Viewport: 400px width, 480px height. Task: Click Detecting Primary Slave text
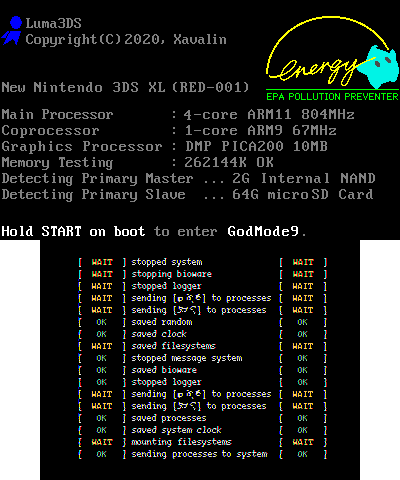93,194
